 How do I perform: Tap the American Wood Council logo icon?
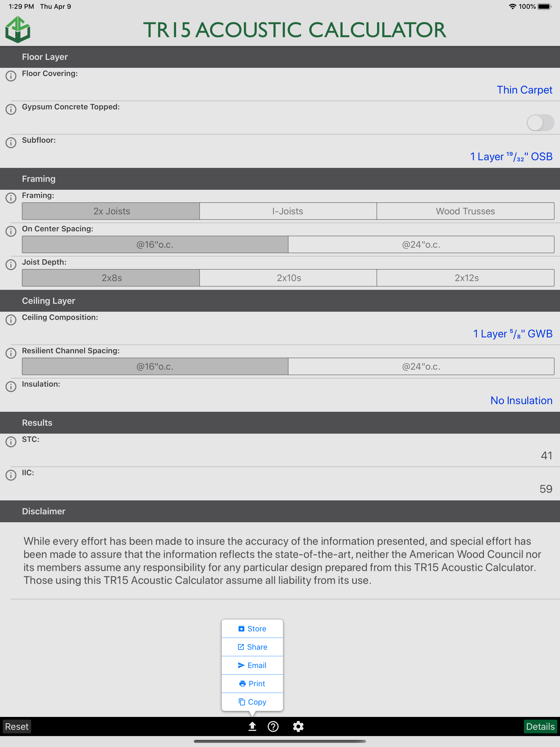18,30
